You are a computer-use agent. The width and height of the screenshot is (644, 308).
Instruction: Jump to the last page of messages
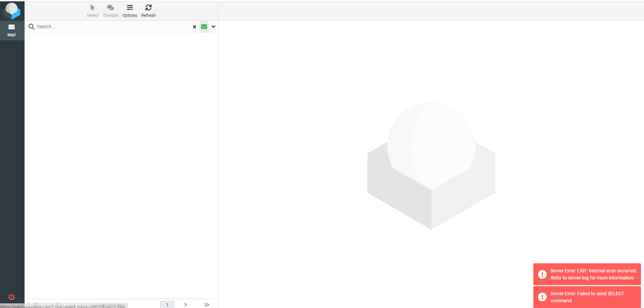[207, 305]
